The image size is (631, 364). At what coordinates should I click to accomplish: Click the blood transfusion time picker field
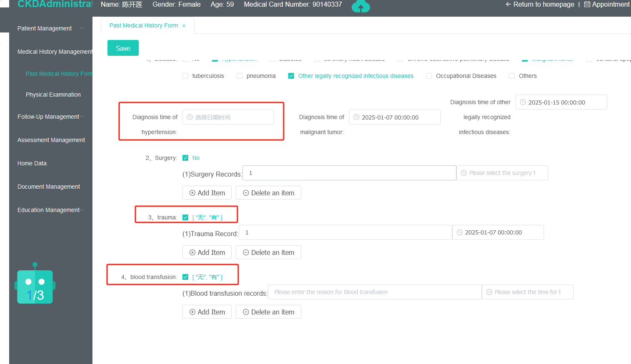click(528, 292)
